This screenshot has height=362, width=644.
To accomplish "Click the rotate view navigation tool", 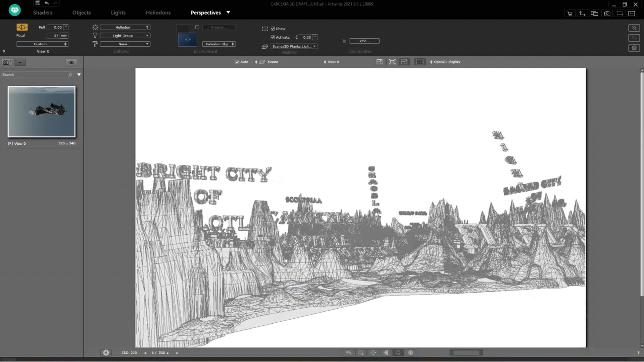I will pos(398,353).
